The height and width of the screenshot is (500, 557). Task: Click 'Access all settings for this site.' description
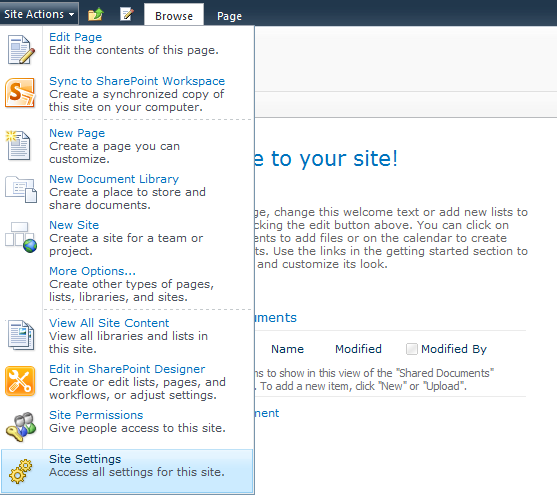pos(137,472)
